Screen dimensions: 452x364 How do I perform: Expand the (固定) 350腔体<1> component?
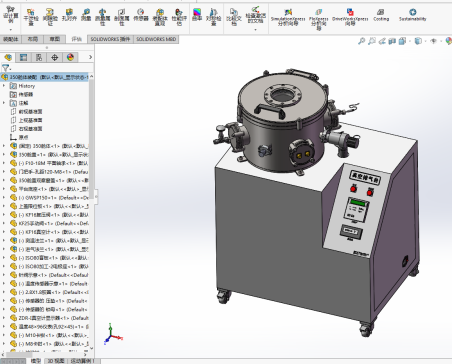[4, 146]
